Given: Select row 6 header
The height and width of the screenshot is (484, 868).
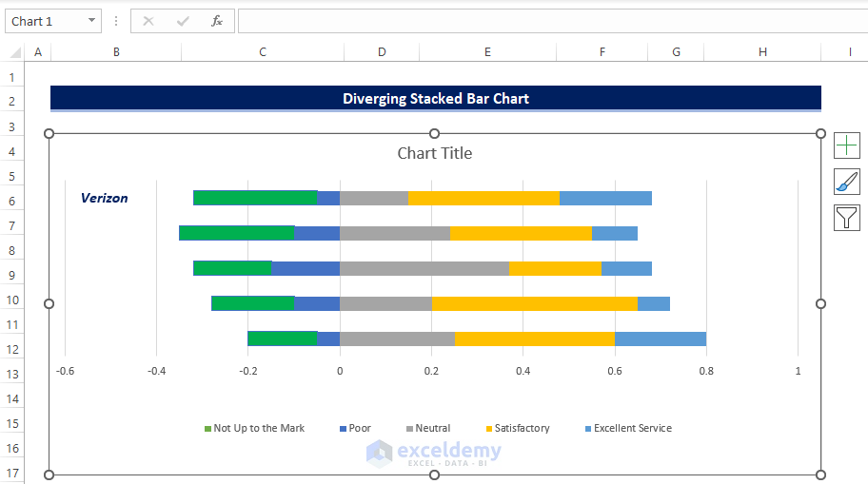Looking at the screenshot, I should (x=12, y=201).
